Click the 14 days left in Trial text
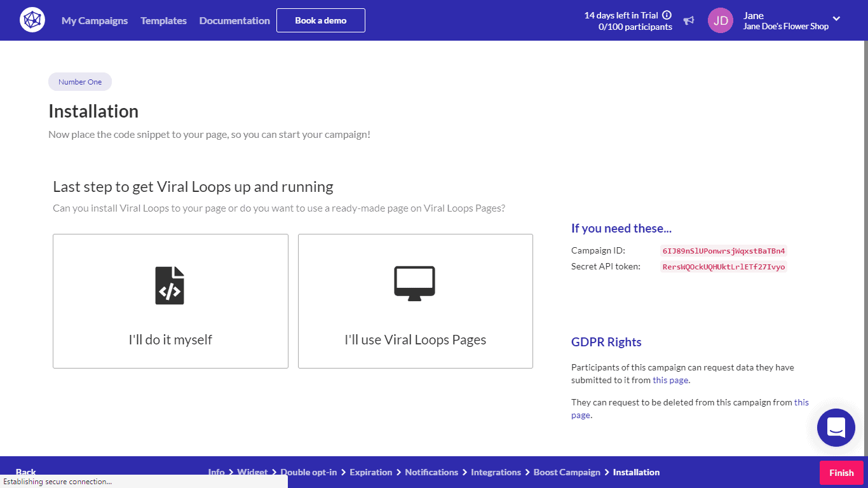The width and height of the screenshot is (868, 488). click(621, 15)
